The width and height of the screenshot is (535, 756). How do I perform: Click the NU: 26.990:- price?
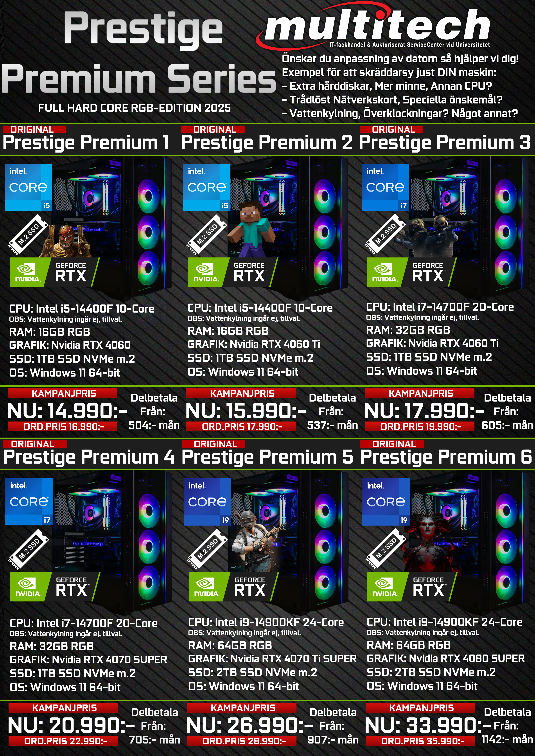249,725
